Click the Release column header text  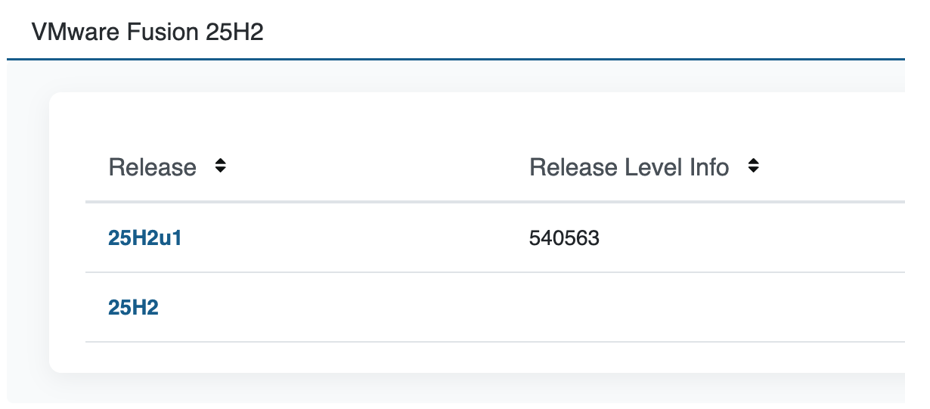152,167
